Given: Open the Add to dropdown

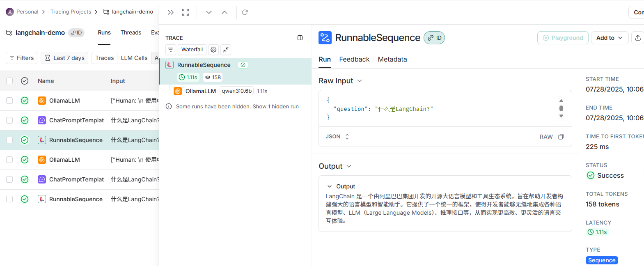Looking at the screenshot, I should pos(610,38).
